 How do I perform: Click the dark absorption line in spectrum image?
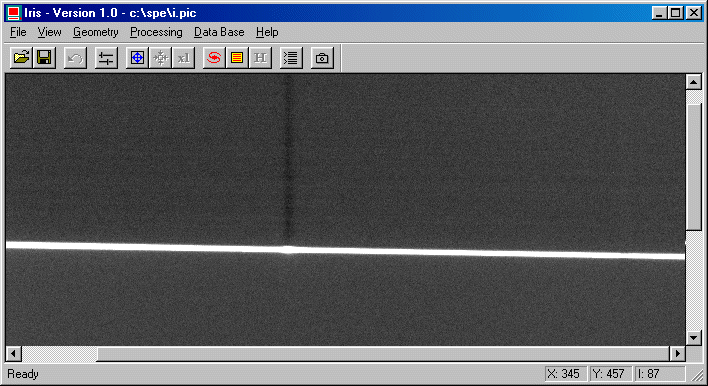(289, 158)
